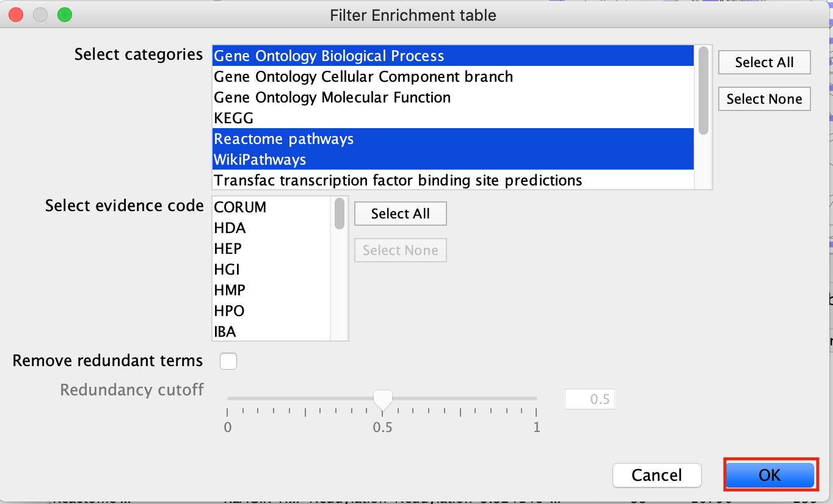The width and height of the screenshot is (833, 504).
Task: Click Select None for categories
Action: click(x=764, y=99)
